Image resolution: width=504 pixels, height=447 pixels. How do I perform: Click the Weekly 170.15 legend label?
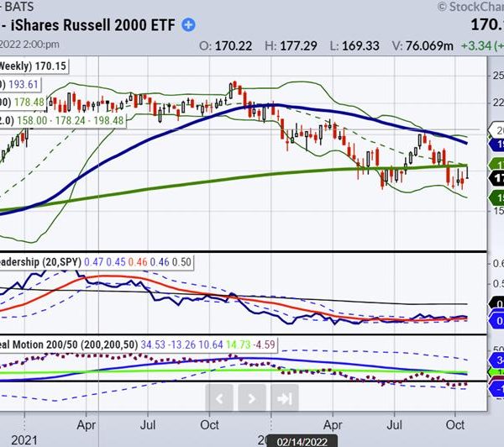coord(33,66)
